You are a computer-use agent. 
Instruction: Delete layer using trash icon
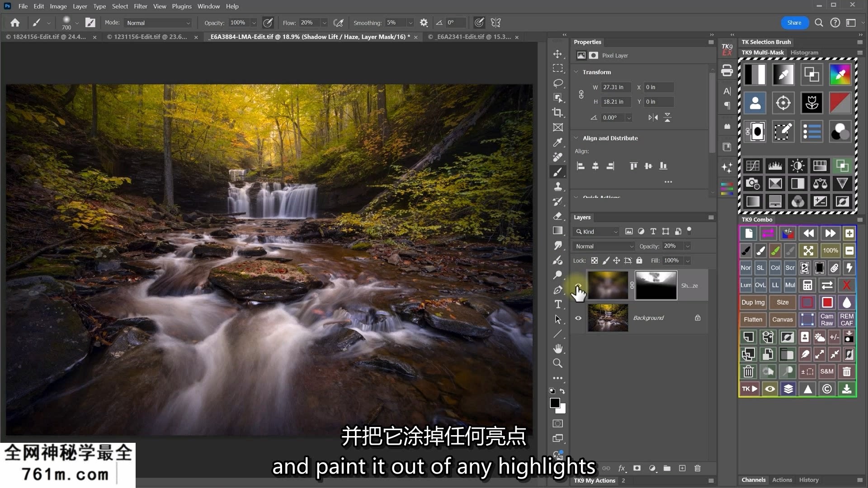[x=698, y=468]
